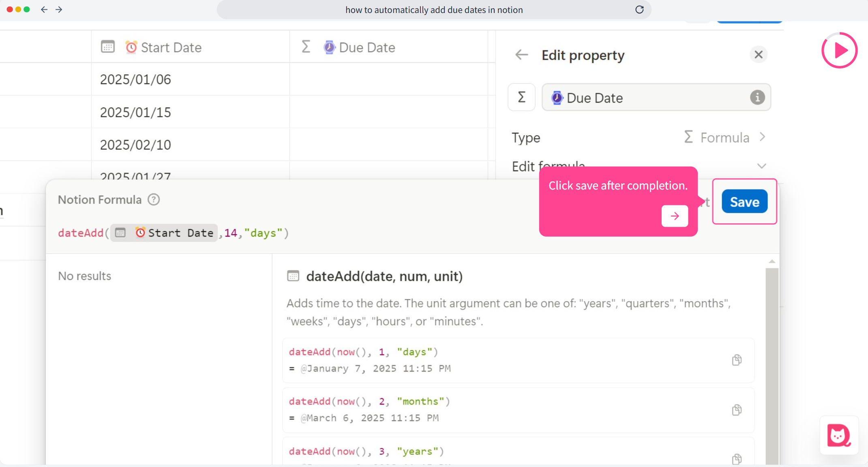
Task: Click the No results text
Action: pyautogui.click(x=84, y=276)
